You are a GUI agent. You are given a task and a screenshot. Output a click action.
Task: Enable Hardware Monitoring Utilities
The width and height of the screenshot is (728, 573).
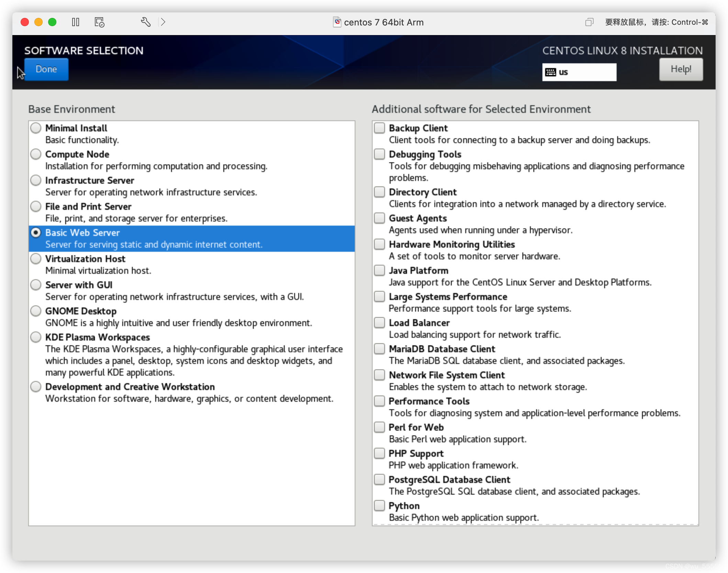pos(379,244)
